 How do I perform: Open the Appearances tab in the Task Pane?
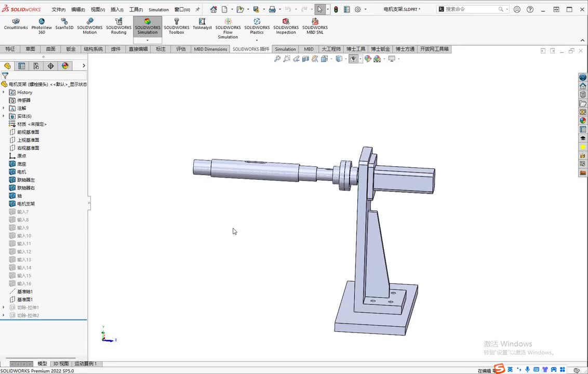(x=583, y=121)
